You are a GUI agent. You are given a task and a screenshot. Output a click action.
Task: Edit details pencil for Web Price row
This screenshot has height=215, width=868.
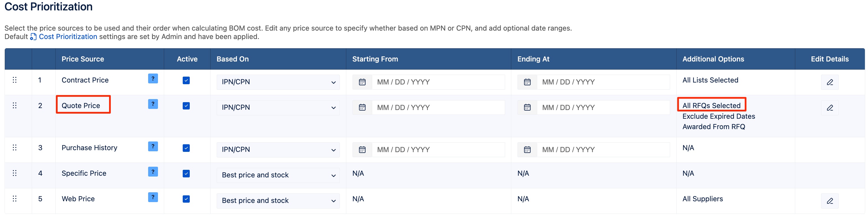point(829,201)
